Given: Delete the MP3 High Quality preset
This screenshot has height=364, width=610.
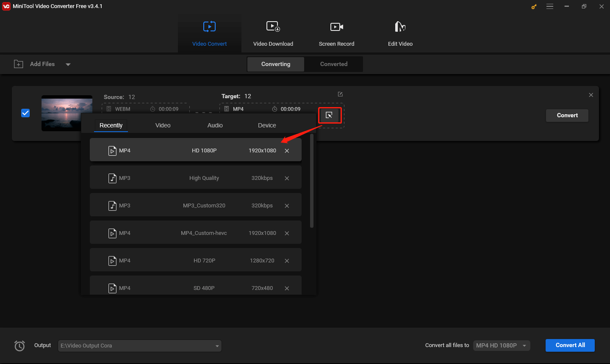Looking at the screenshot, I should point(287,178).
